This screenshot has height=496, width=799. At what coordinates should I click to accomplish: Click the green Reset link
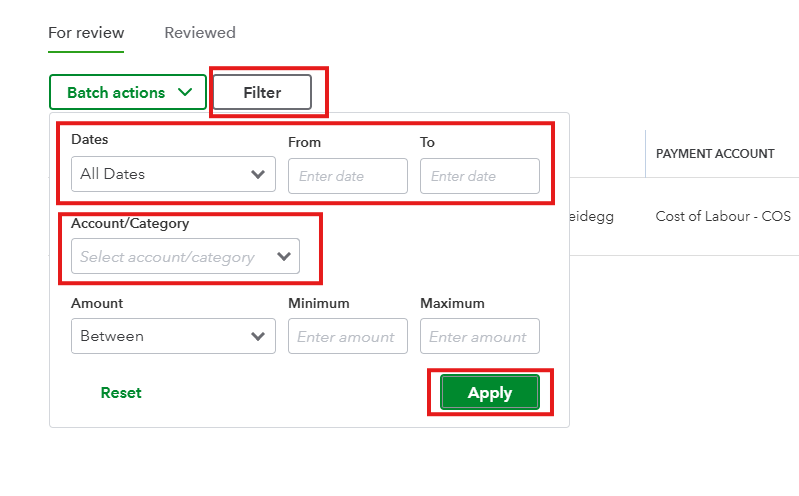pyautogui.click(x=121, y=393)
